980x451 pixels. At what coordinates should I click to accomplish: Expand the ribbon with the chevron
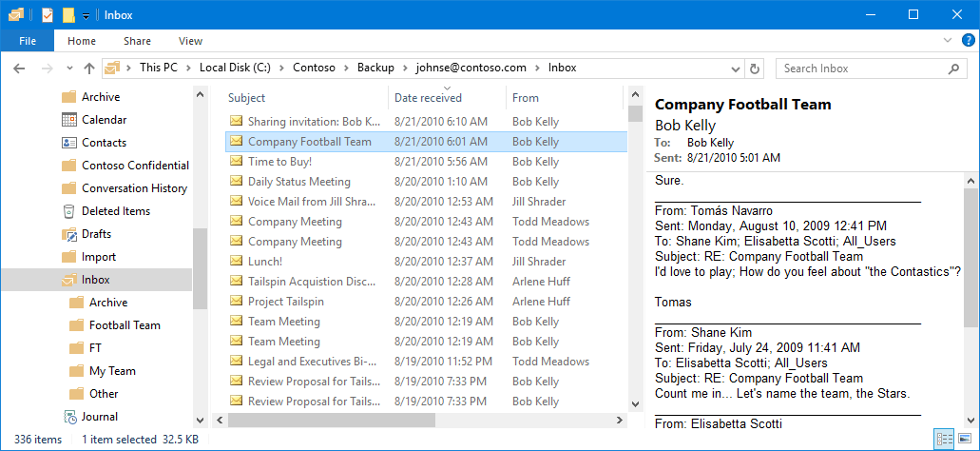click(948, 41)
